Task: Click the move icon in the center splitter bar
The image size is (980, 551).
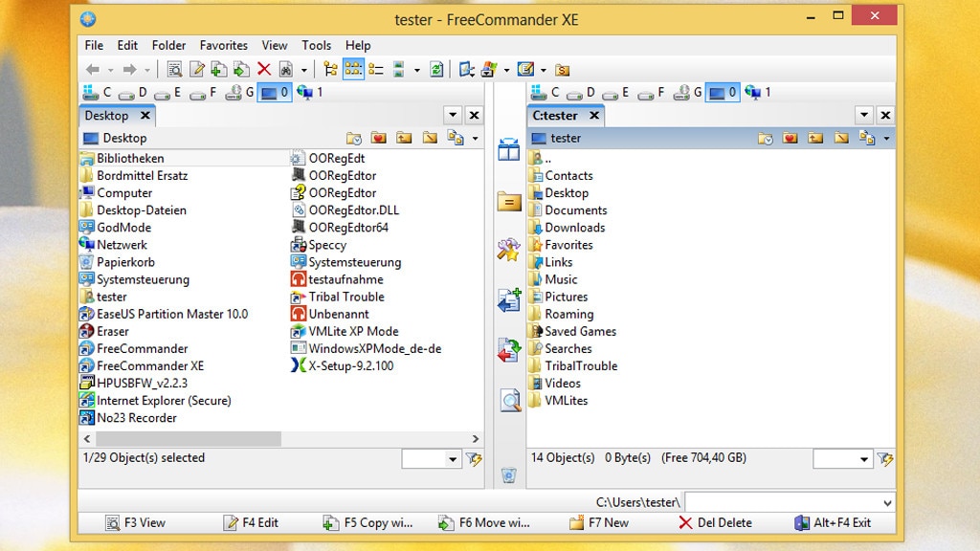Action: (x=509, y=350)
